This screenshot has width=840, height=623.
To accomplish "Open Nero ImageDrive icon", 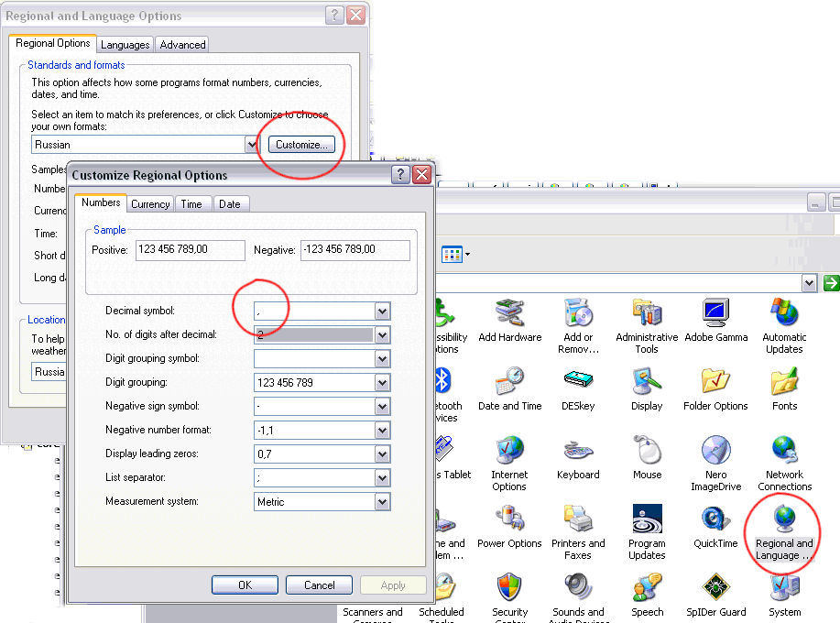I will pos(715,450).
